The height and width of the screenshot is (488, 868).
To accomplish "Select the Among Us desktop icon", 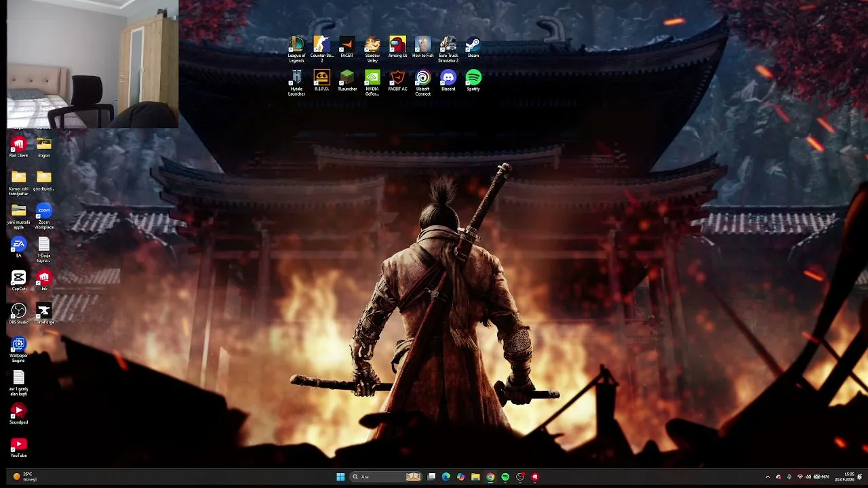I will [x=397, y=47].
